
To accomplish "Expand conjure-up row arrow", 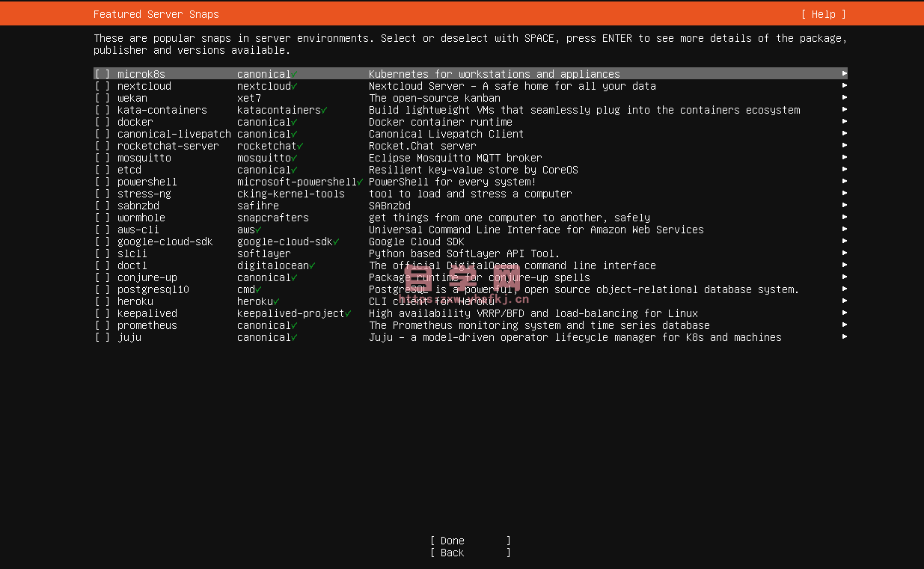I will 844,277.
